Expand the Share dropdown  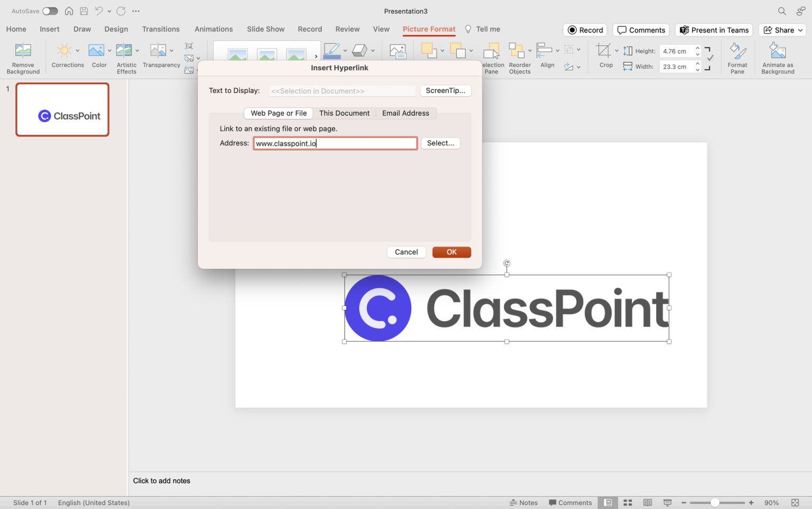pos(800,30)
